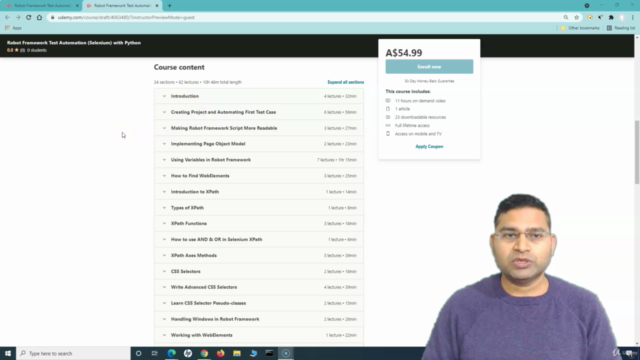This screenshot has width=640, height=360.
Task: Click the Enroll now button
Action: [429, 67]
